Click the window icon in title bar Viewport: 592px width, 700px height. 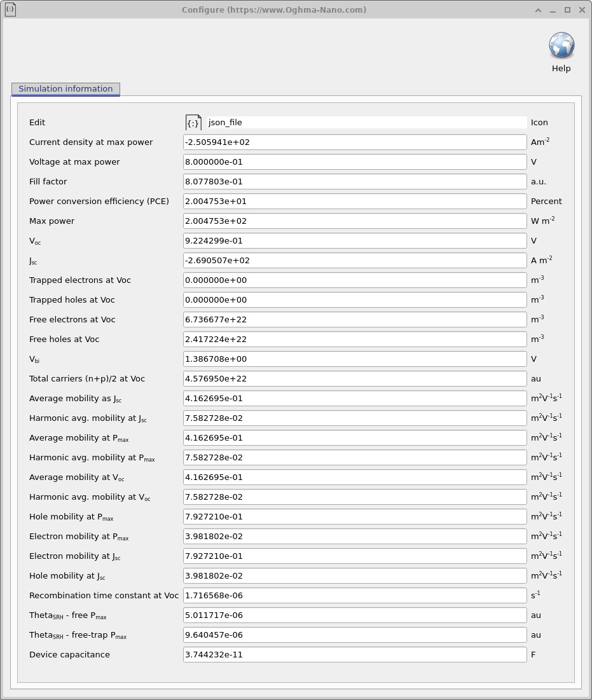click(x=10, y=10)
